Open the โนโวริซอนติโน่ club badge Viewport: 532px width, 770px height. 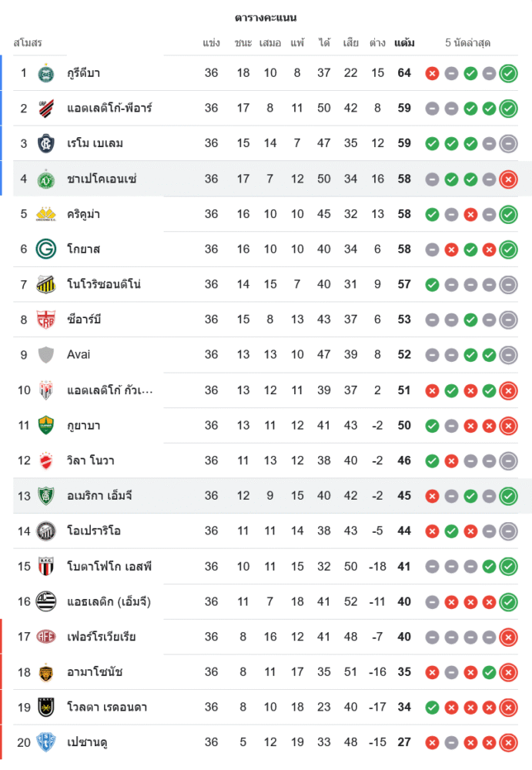tap(45, 285)
